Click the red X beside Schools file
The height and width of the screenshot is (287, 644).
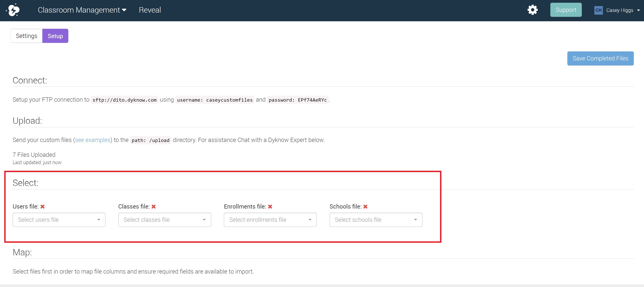click(365, 207)
